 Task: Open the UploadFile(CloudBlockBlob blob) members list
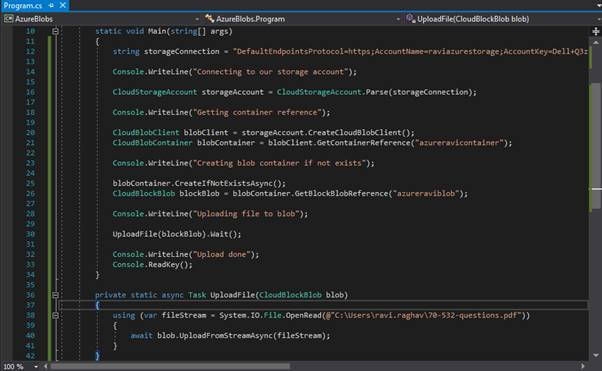tap(599, 19)
